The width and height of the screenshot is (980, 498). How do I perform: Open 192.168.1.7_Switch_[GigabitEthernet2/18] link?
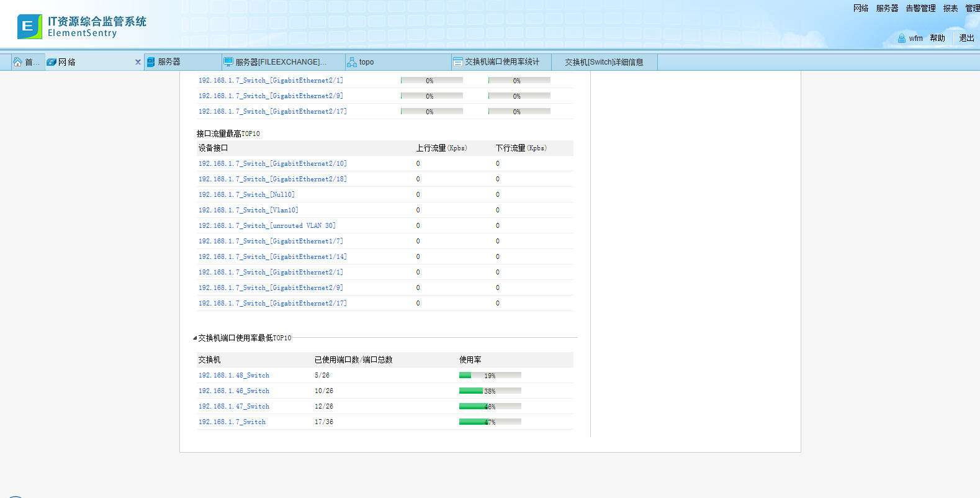[272, 179]
